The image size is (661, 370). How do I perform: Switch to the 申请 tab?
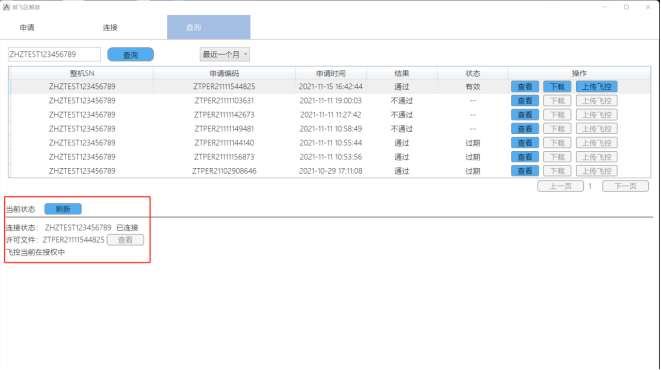point(27,27)
